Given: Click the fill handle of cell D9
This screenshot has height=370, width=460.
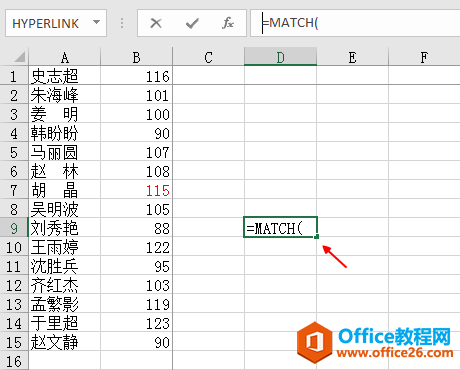Looking at the screenshot, I should (317, 236).
